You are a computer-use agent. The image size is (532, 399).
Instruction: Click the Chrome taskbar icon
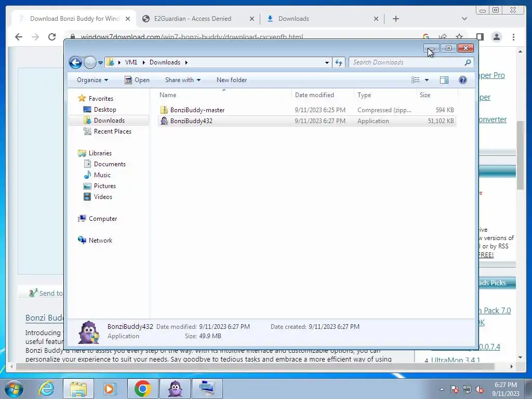[142, 389]
